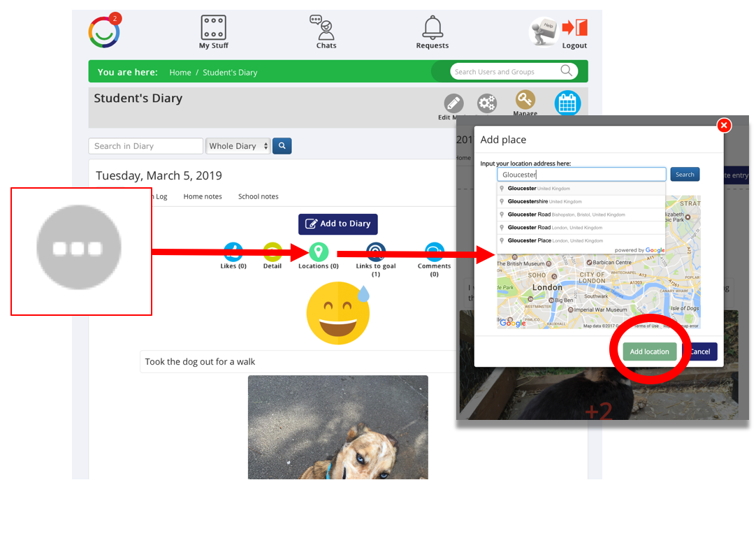
Task: Click the 'Took the dog out for a walk' text
Action: click(200, 362)
